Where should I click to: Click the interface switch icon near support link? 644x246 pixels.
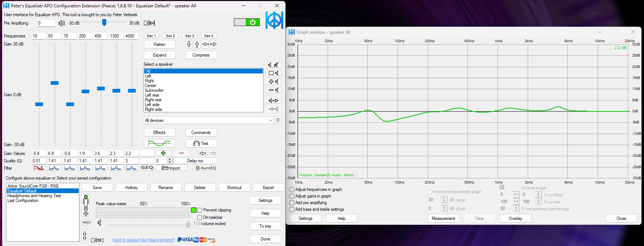(97, 240)
